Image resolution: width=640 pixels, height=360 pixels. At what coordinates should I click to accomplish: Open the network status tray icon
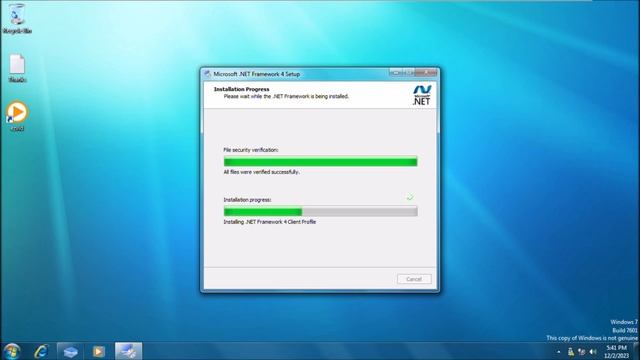coord(582,352)
